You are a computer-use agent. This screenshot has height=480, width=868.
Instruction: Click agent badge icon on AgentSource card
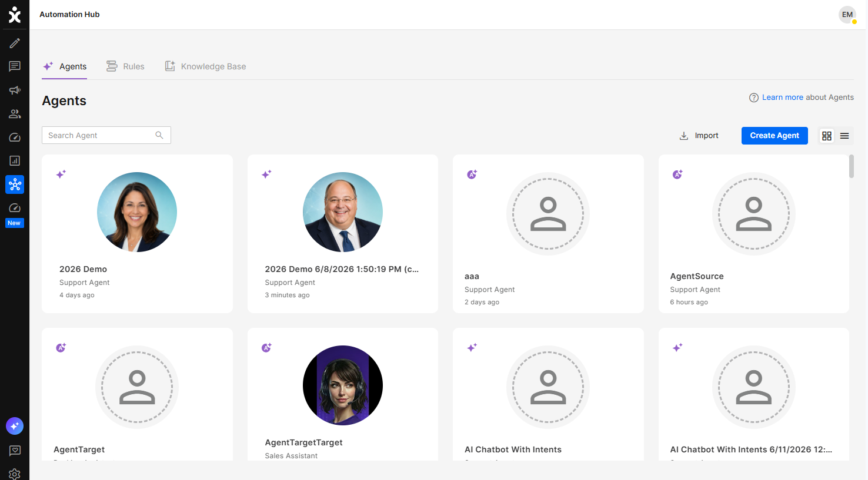tap(677, 174)
